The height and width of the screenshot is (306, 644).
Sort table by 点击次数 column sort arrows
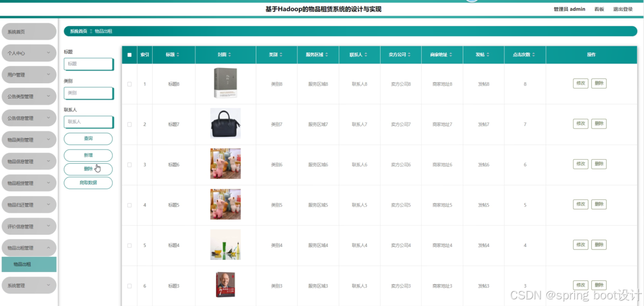[x=534, y=55]
